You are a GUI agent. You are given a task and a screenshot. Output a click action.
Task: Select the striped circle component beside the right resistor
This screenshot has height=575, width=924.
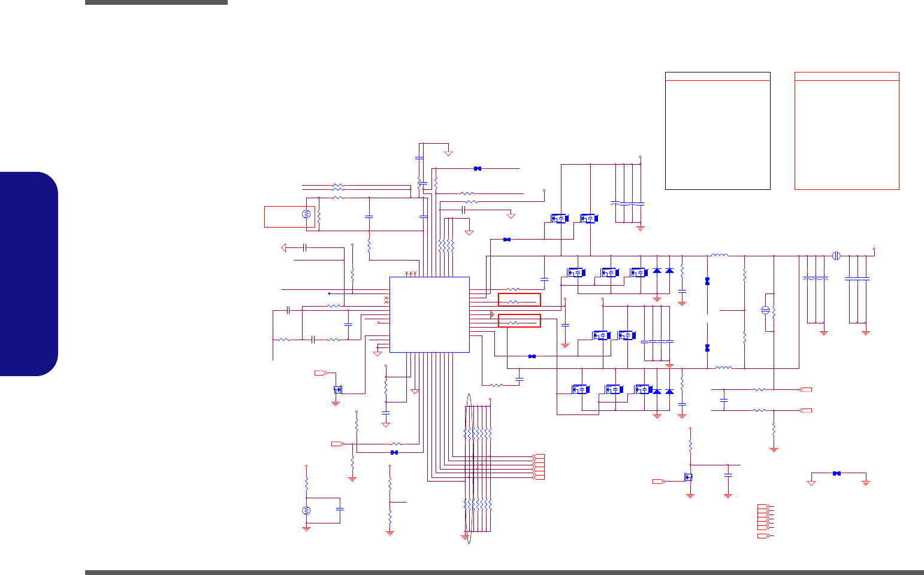click(x=765, y=310)
